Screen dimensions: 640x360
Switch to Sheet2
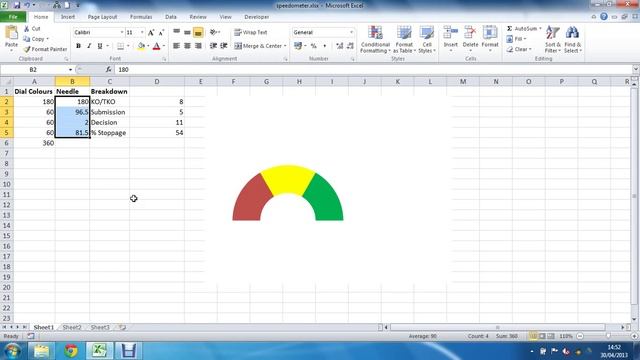click(72, 327)
